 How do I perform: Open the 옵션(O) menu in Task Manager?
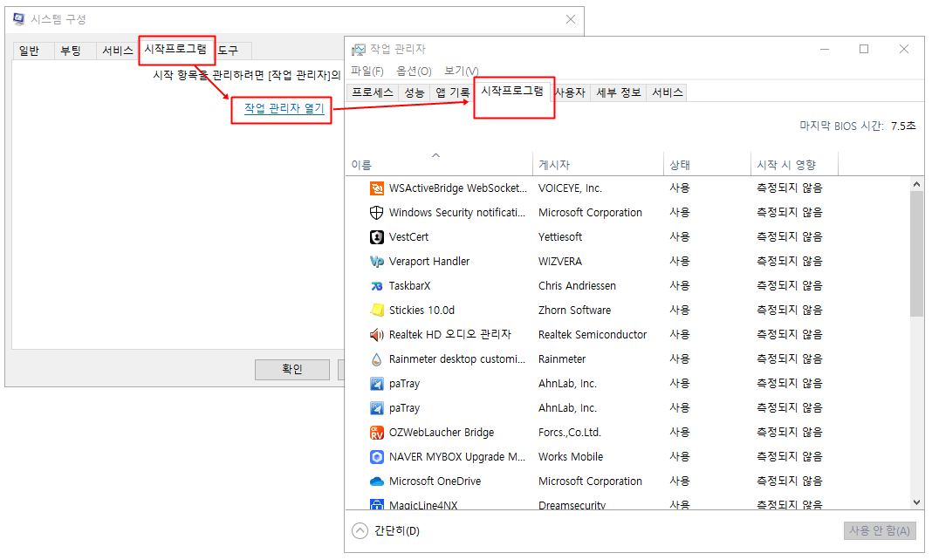pyautogui.click(x=414, y=72)
